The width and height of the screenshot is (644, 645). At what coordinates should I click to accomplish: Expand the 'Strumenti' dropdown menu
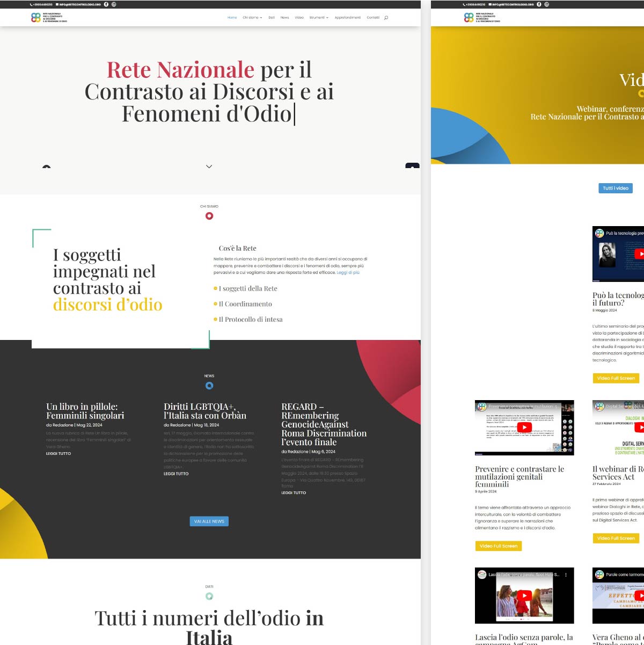tap(319, 18)
